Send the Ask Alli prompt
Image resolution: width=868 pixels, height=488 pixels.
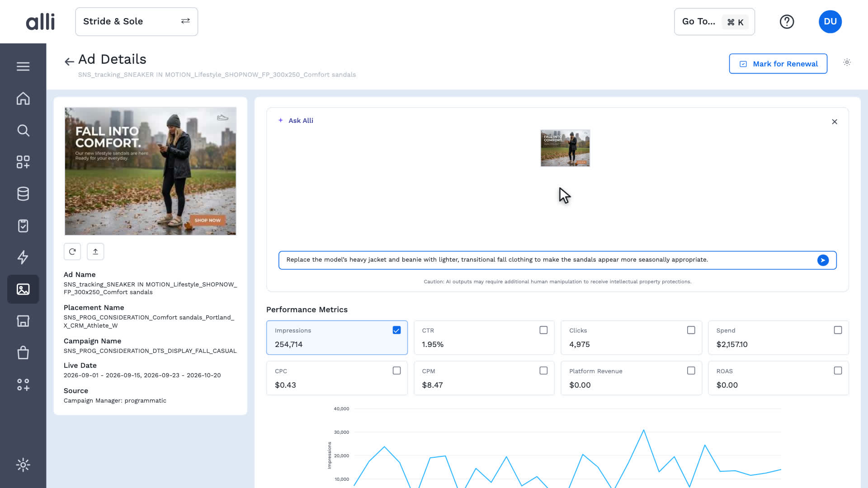point(823,260)
